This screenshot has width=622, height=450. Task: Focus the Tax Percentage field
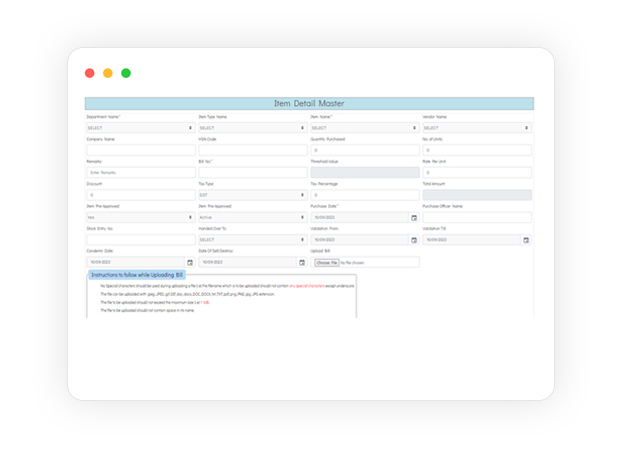[x=365, y=195]
